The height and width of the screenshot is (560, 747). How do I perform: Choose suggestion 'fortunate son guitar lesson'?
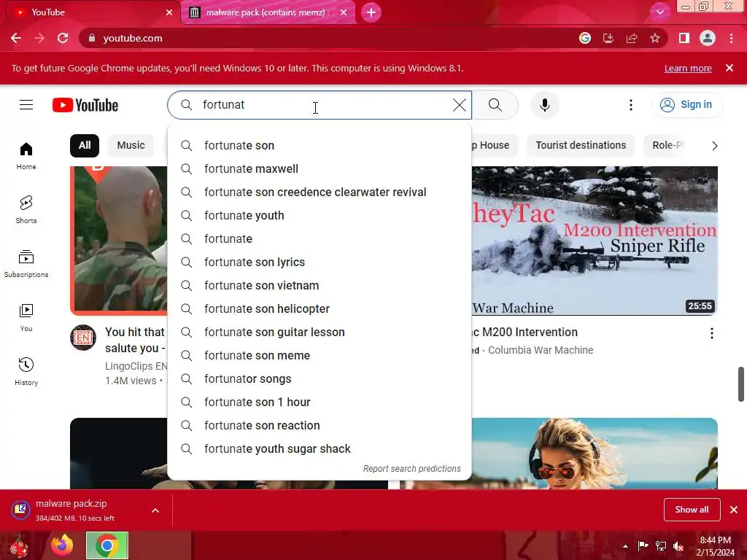[x=320, y=332]
